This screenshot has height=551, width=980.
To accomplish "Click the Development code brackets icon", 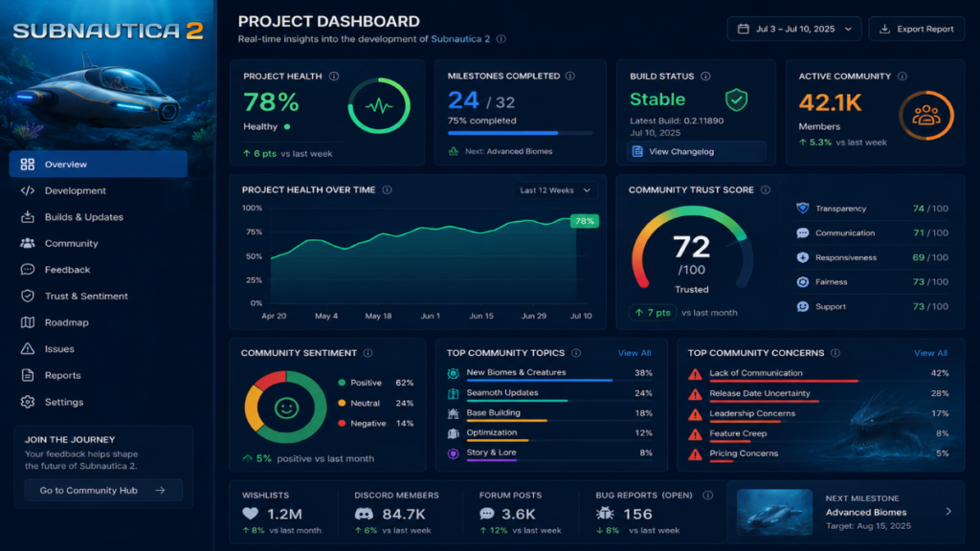I will 28,190.
